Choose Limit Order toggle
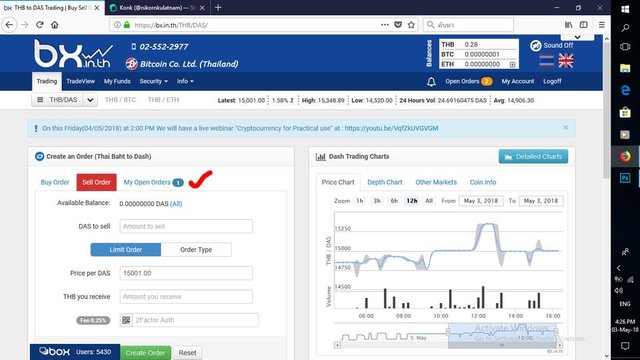The height and width of the screenshot is (360, 640). pyautogui.click(x=126, y=249)
